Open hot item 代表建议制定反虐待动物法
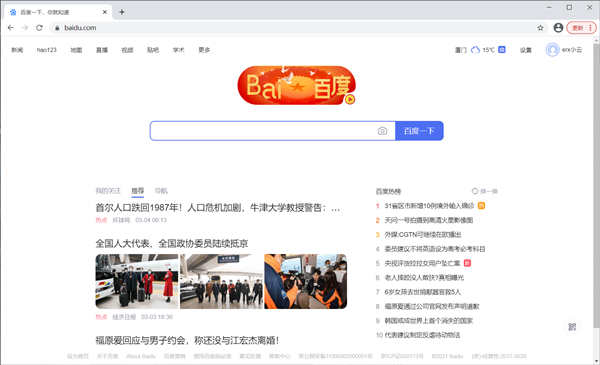This screenshot has height=365, width=600. pos(422,335)
